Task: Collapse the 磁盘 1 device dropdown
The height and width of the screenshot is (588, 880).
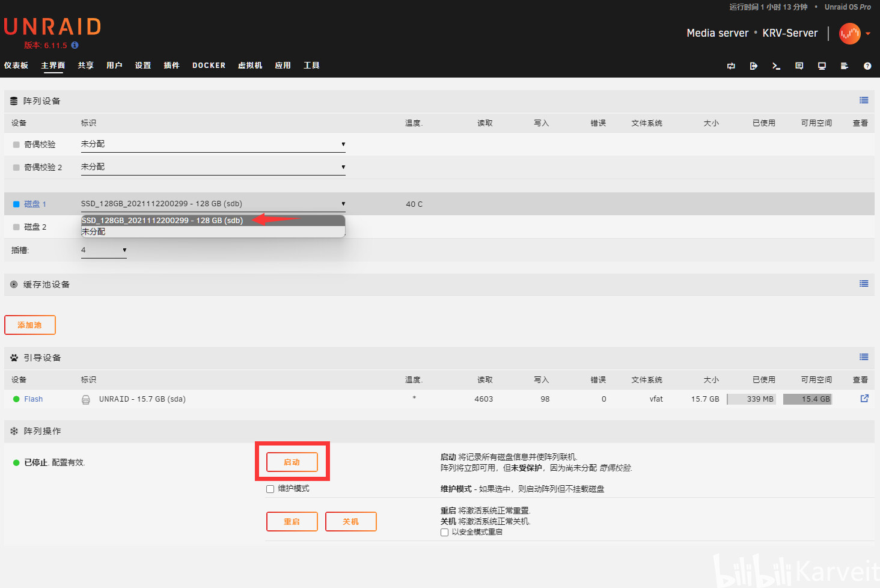Action: click(213, 204)
